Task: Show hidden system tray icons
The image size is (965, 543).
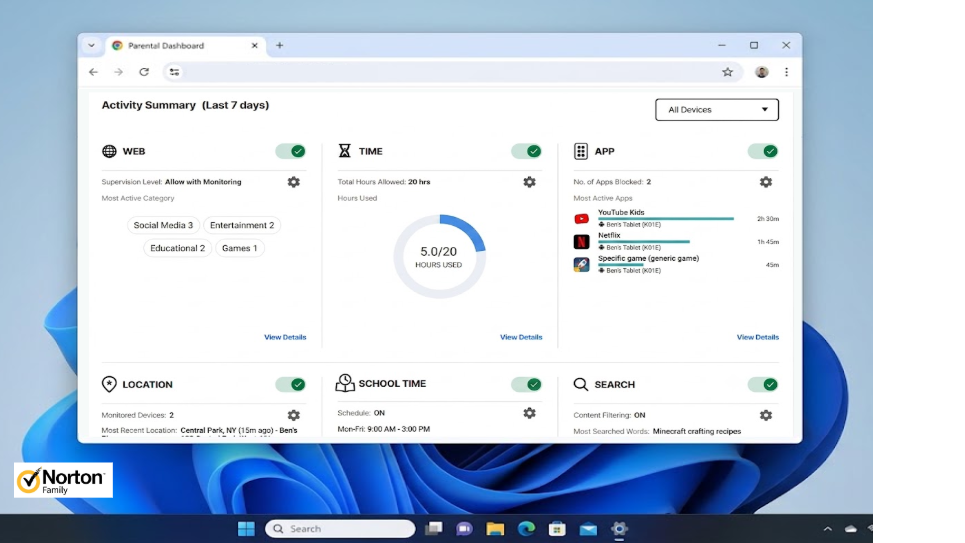Action: (x=828, y=529)
